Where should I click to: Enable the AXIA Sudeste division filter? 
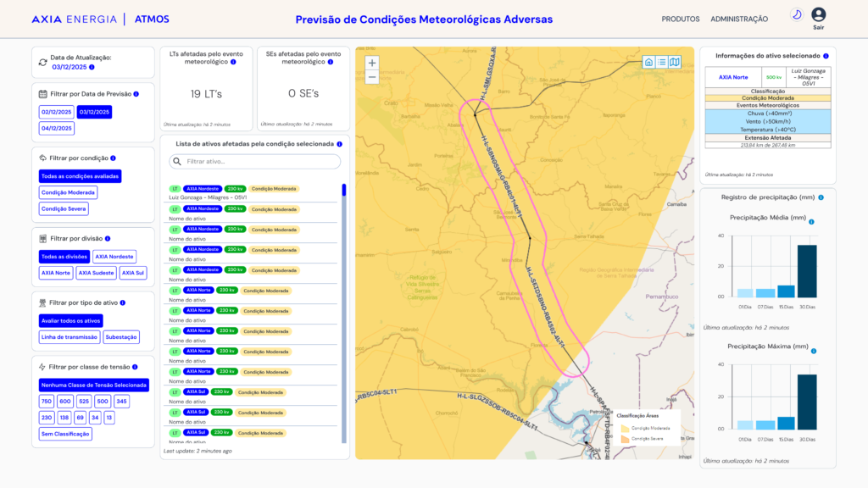click(96, 273)
